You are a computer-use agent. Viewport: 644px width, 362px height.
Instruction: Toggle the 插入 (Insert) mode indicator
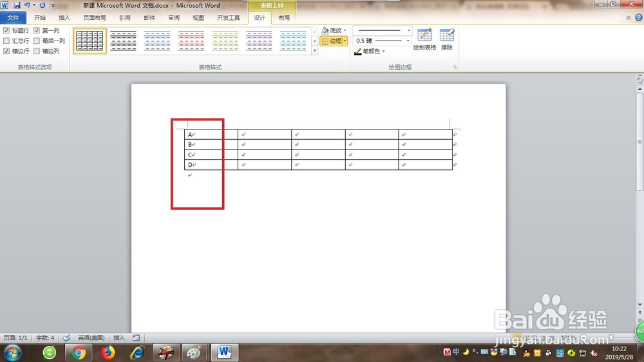pos(118,338)
